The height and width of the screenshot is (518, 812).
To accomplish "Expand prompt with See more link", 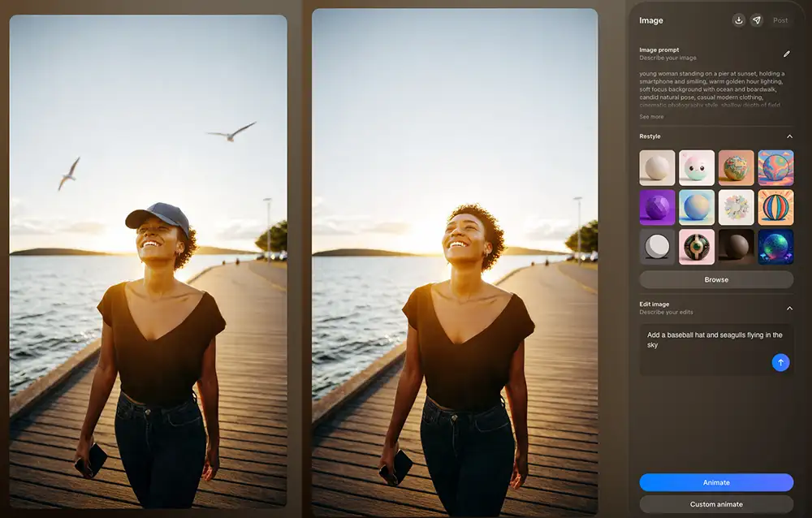I will 651,117.
